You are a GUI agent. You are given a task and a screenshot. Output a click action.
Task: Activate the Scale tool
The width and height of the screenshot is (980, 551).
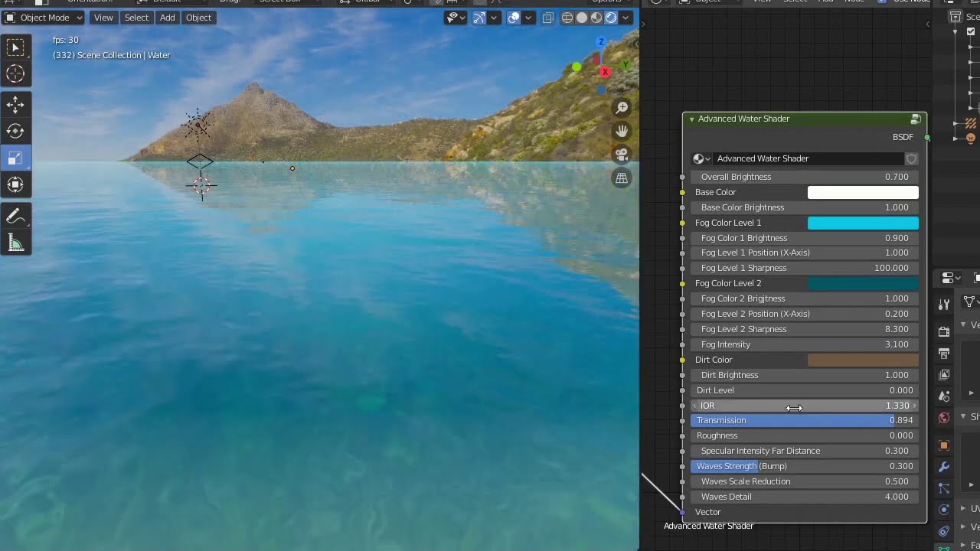click(x=15, y=158)
